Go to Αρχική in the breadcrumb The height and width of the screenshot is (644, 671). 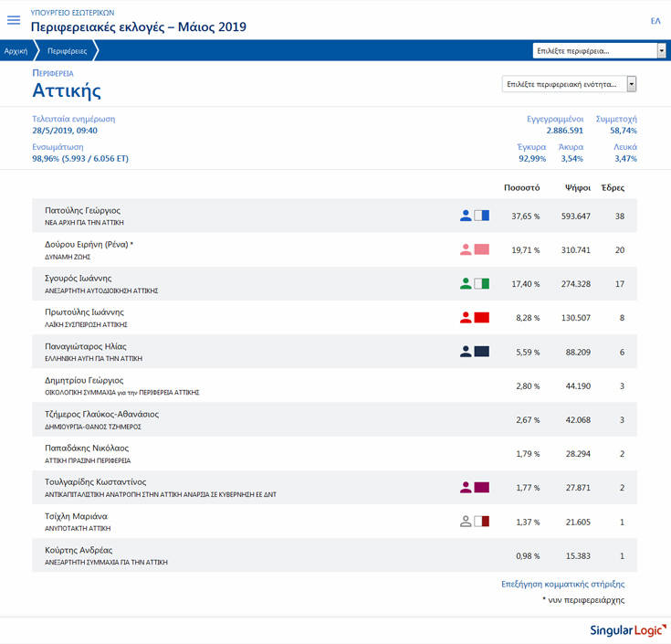point(16,51)
